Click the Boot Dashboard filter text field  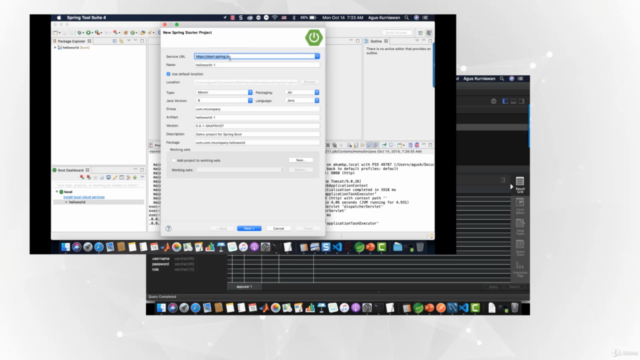click(98, 185)
